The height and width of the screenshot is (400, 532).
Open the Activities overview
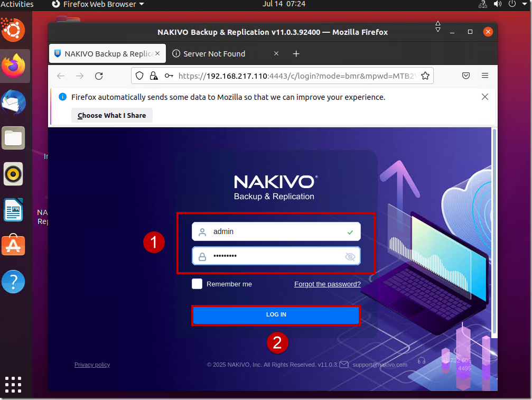point(17,4)
